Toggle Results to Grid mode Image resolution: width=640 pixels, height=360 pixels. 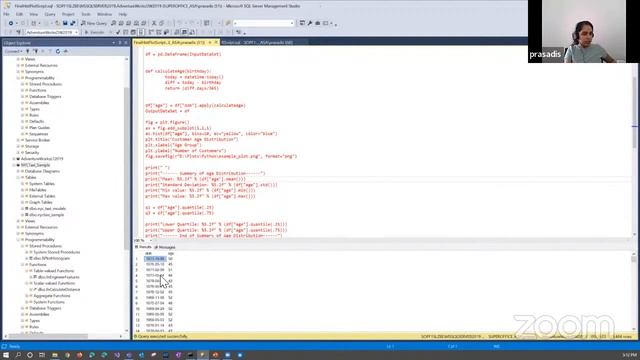click(184, 32)
